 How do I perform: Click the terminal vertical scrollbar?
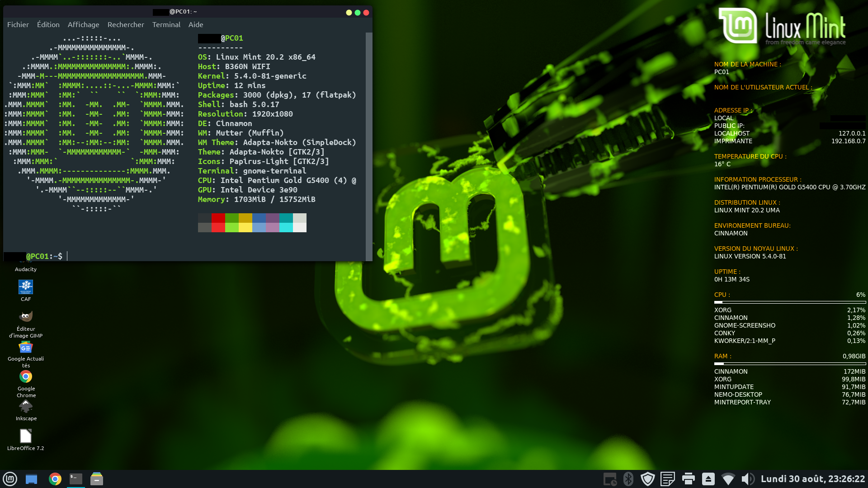[369, 146]
